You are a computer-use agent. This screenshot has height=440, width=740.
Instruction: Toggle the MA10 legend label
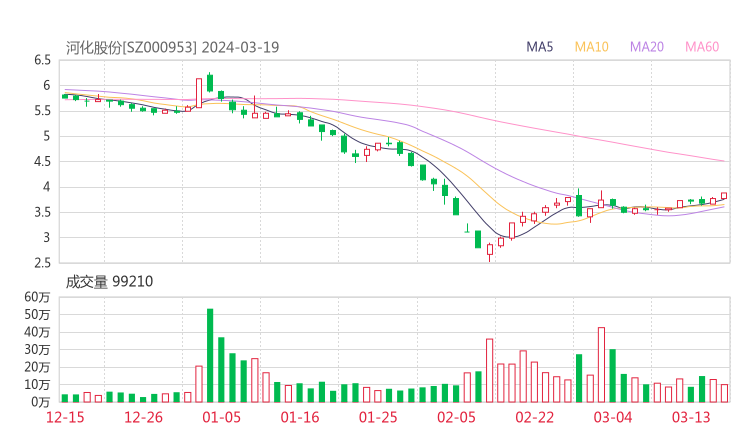[x=591, y=47]
